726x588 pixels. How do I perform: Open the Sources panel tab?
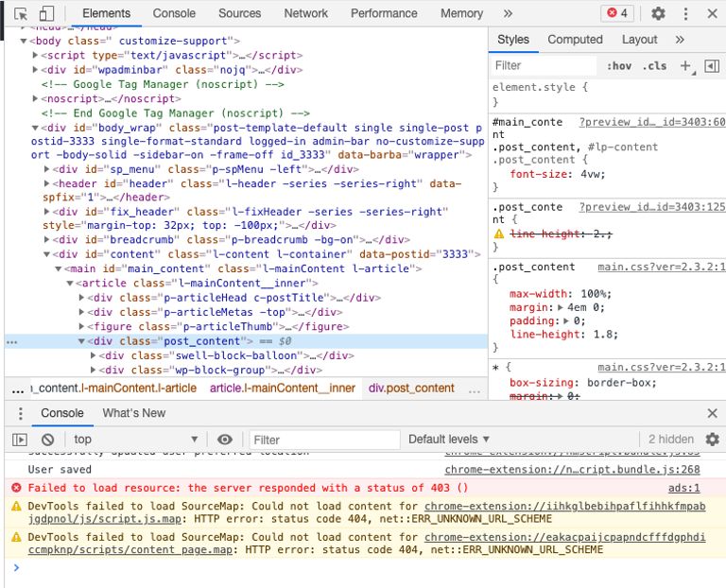pyautogui.click(x=239, y=13)
